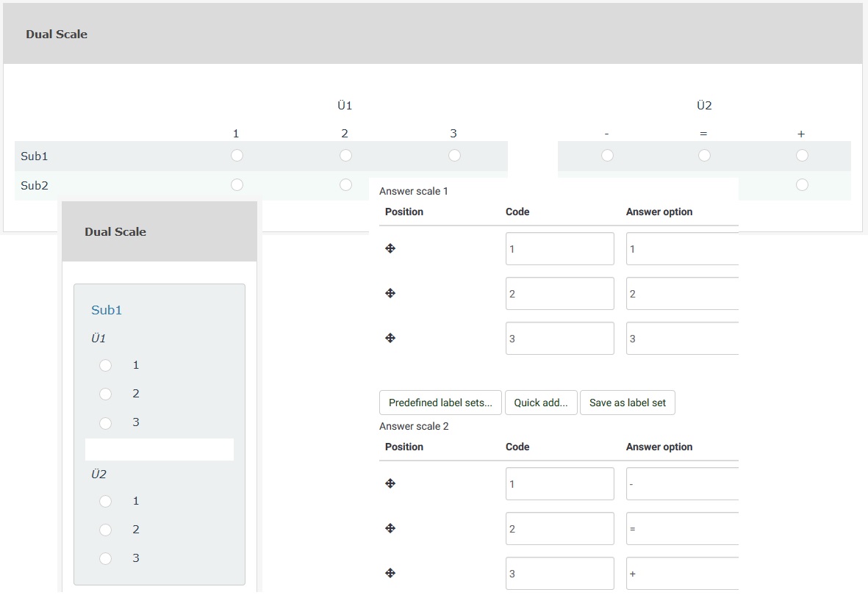Click drag handle for Answer scale 2 second row
868x595 pixels.
point(390,529)
